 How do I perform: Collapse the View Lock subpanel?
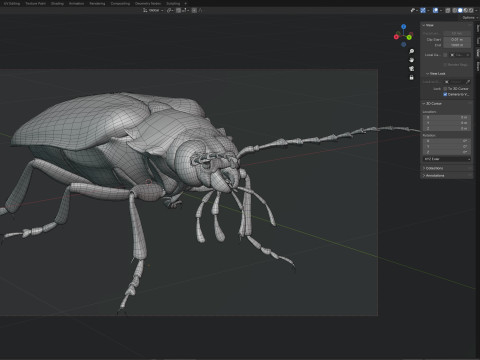[x=436, y=74]
